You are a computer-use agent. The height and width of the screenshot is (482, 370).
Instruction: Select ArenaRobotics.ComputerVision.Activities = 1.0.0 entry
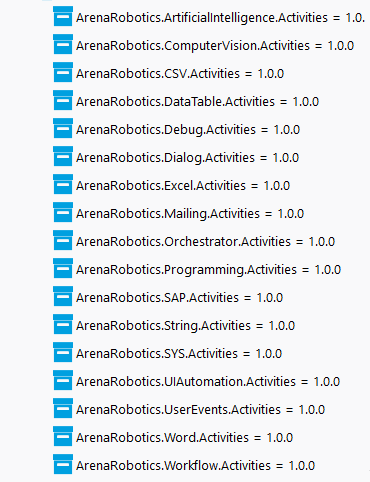pyautogui.click(x=215, y=46)
